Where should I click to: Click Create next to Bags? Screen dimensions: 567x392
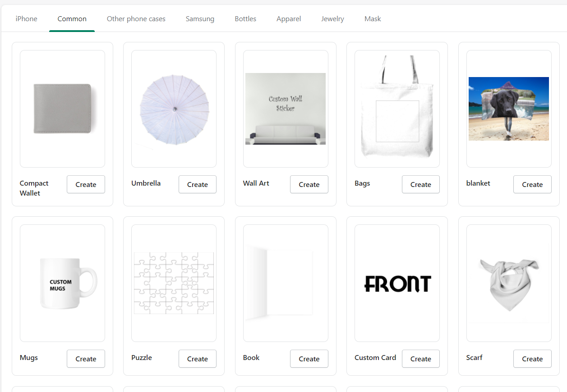pos(421,184)
